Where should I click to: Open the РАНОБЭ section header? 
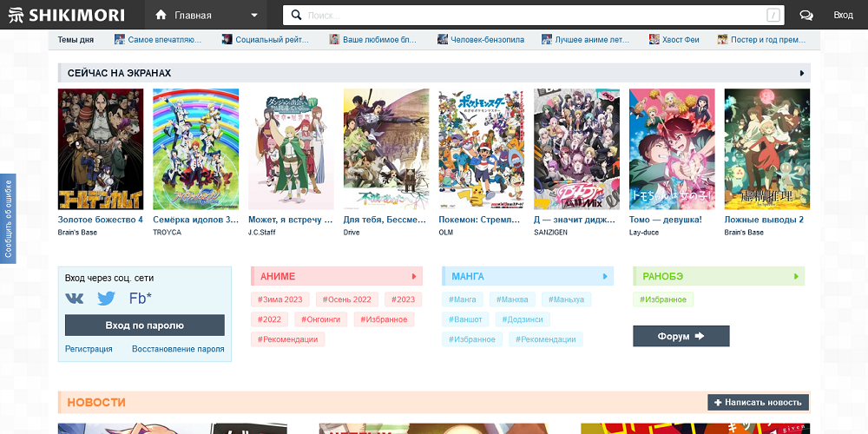click(719, 276)
